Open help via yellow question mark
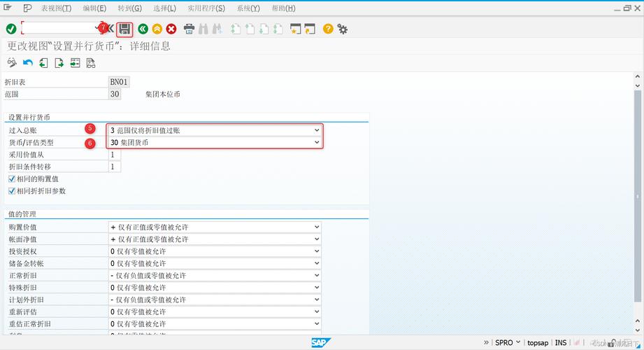This screenshot has height=350, width=644. 328,29
